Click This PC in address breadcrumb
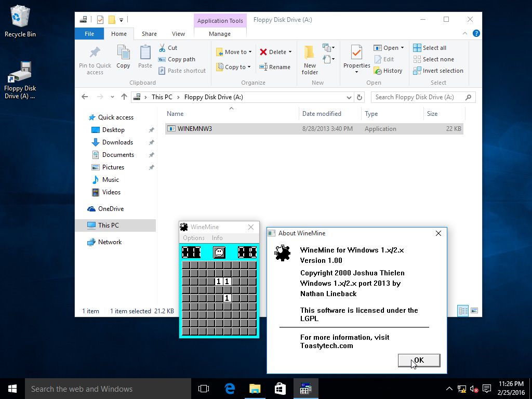532x399 pixels. (162, 97)
